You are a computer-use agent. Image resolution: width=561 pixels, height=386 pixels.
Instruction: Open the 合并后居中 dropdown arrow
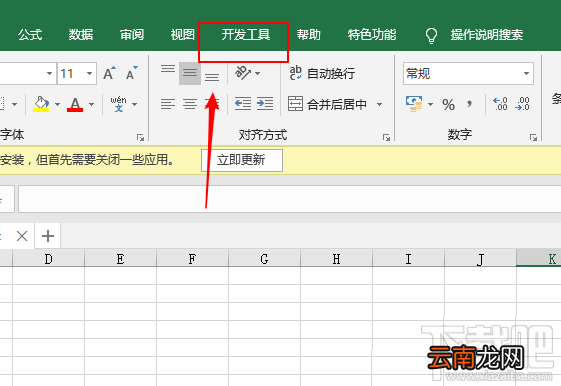pos(379,104)
